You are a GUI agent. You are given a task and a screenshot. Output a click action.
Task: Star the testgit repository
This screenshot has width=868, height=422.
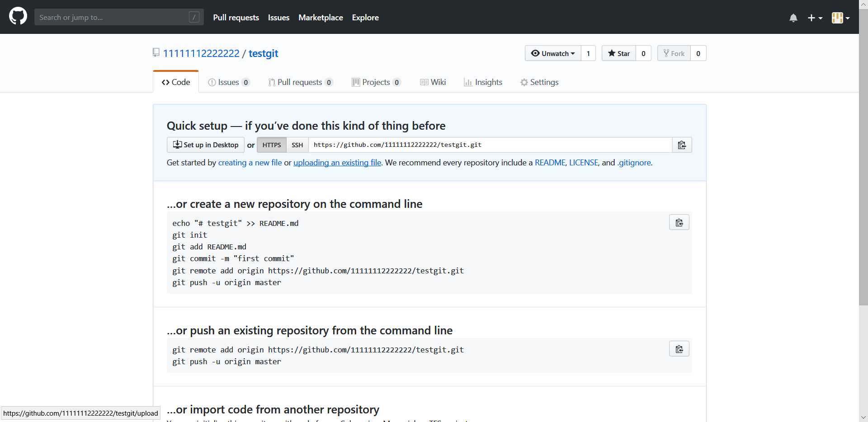(x=619, y=53)
